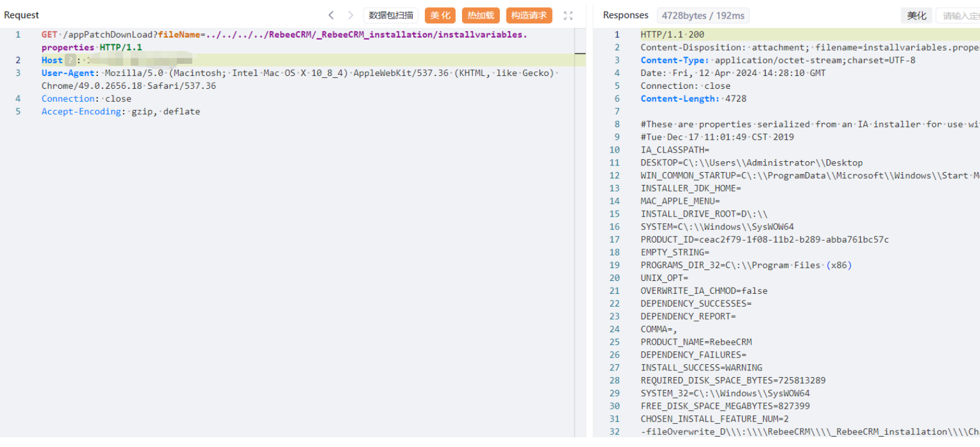
Task: Click the PRODUCT_ID=ceac2f79 line
Action: tap(765, 239)
